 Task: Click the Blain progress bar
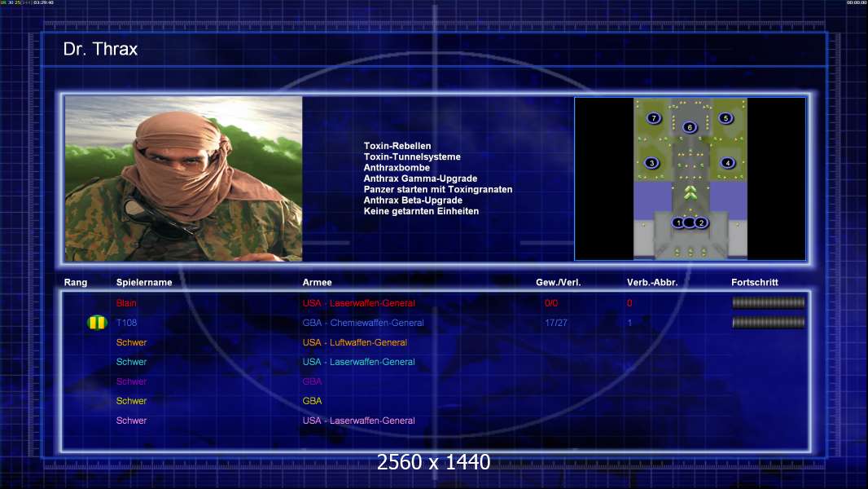tap(769, 302)
